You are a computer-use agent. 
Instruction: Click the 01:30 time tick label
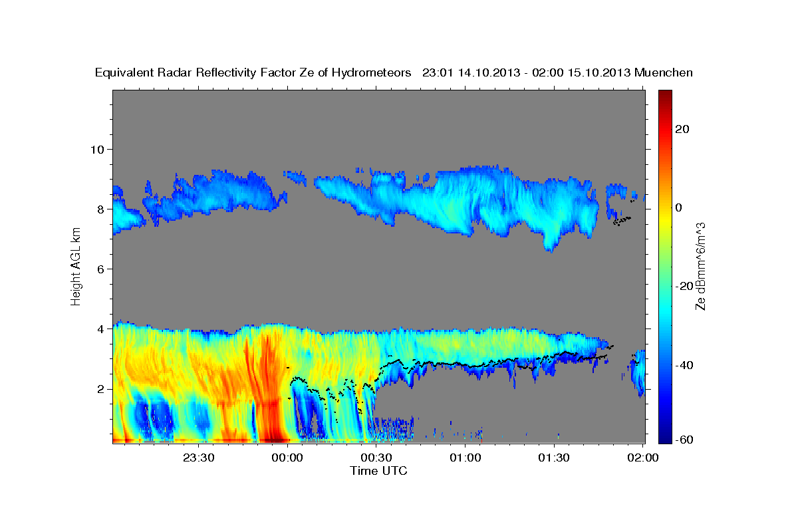[554, 458]
